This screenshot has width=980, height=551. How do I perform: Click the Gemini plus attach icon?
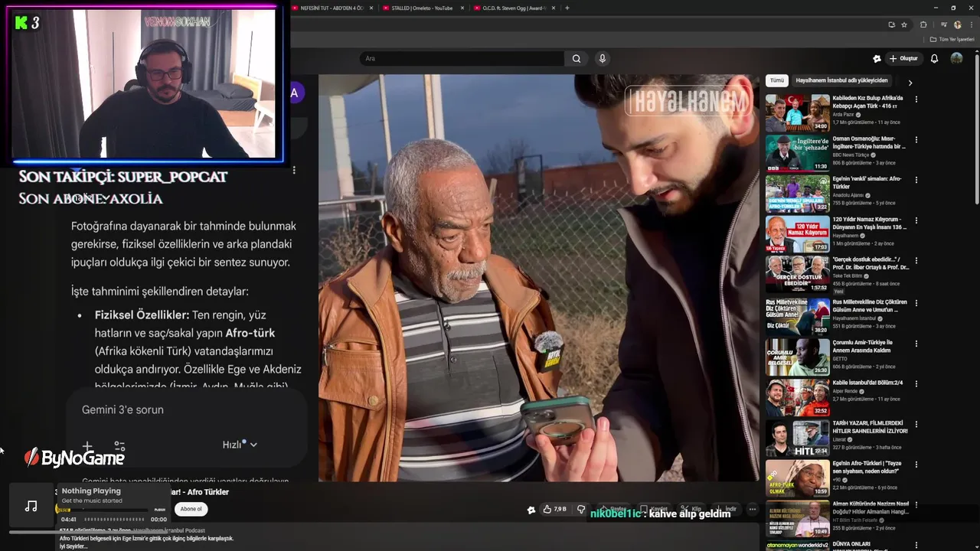pos(87,445)
